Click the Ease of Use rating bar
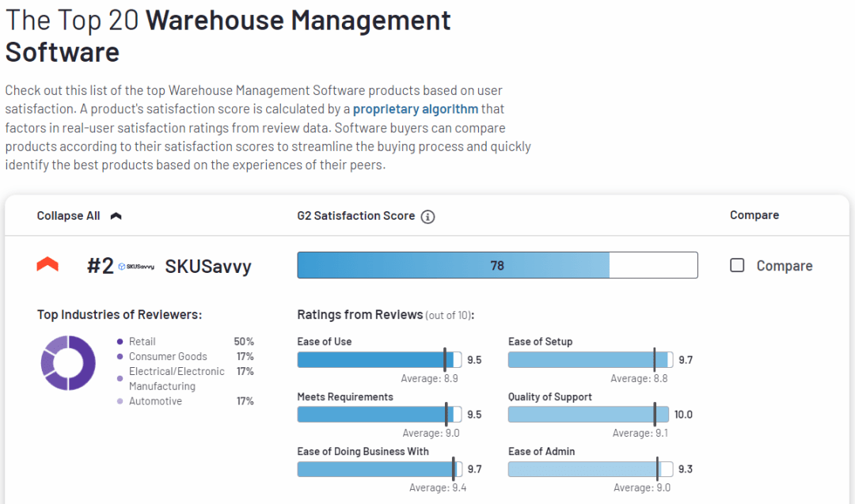Viewport: 855px width, 504px height. pos(379,360)
